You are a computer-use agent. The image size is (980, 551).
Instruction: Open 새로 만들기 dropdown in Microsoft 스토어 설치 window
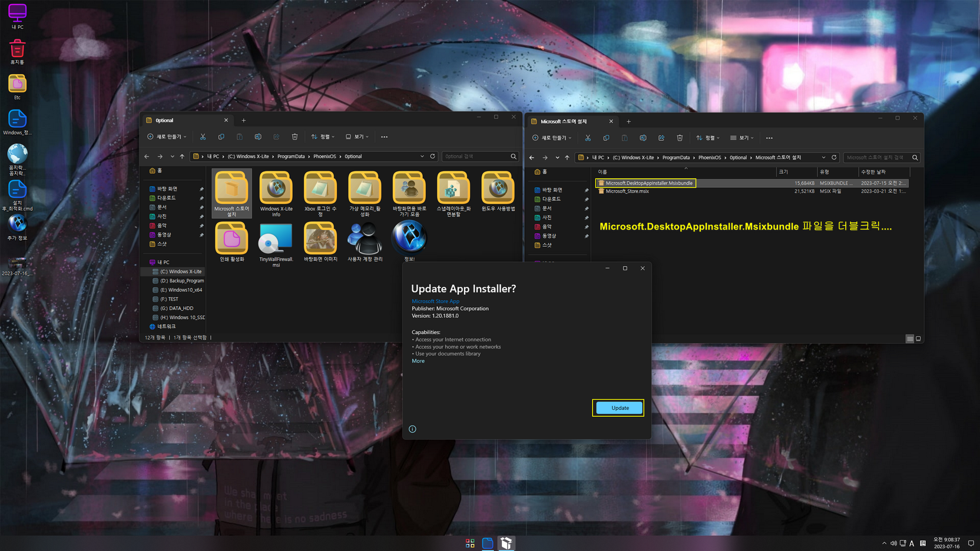tap(552, 138)
